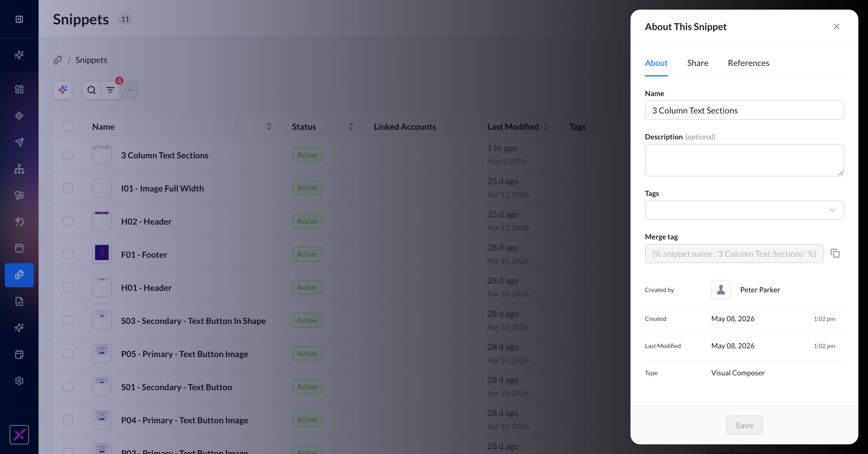This screenshot has width=868, height=454.
Task: Click the Description text area
Action: click(744, 160)
